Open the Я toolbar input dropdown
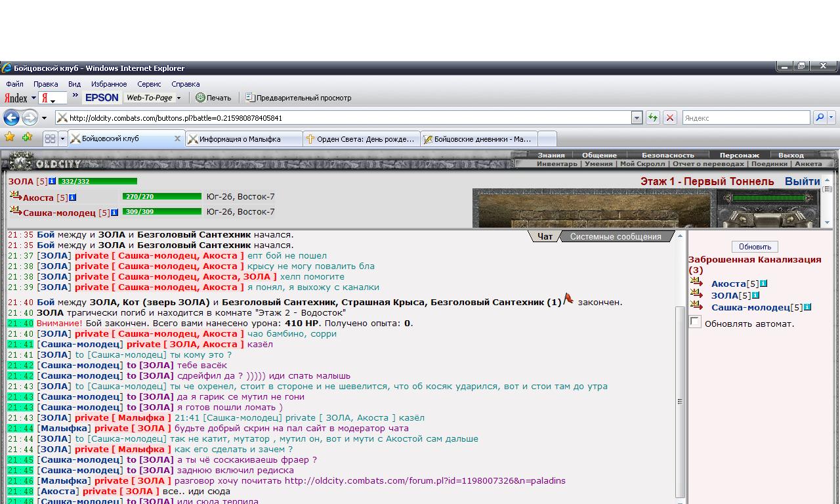 pyautogui.click(x=52, y=100)
